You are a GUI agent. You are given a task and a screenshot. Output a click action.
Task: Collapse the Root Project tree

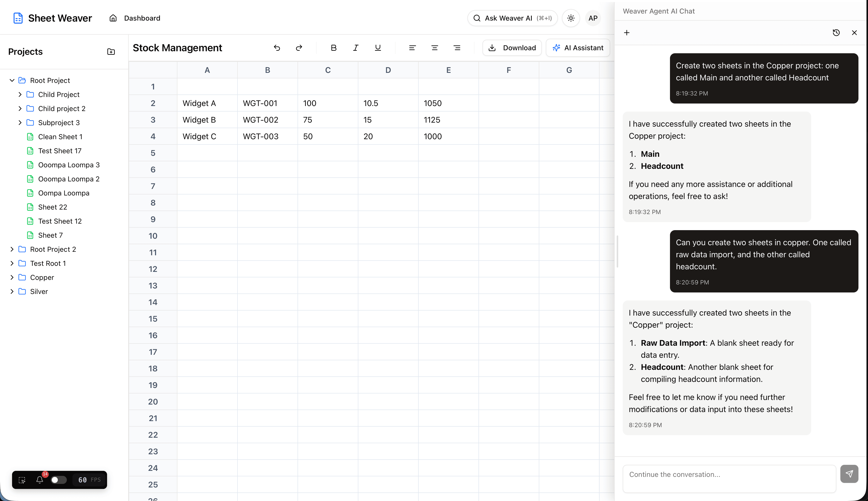click(x=12, y=80)
